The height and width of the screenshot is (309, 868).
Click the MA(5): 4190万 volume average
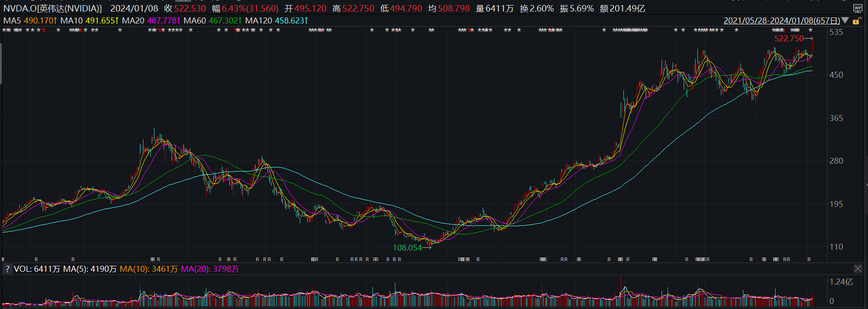click(90, 269)
